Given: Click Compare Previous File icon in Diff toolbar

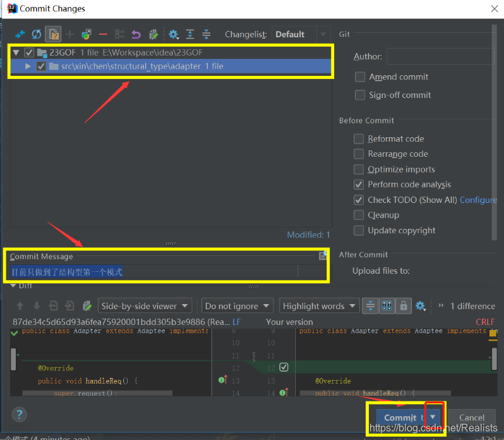Looking at the screenshot, I should [53, 306].
